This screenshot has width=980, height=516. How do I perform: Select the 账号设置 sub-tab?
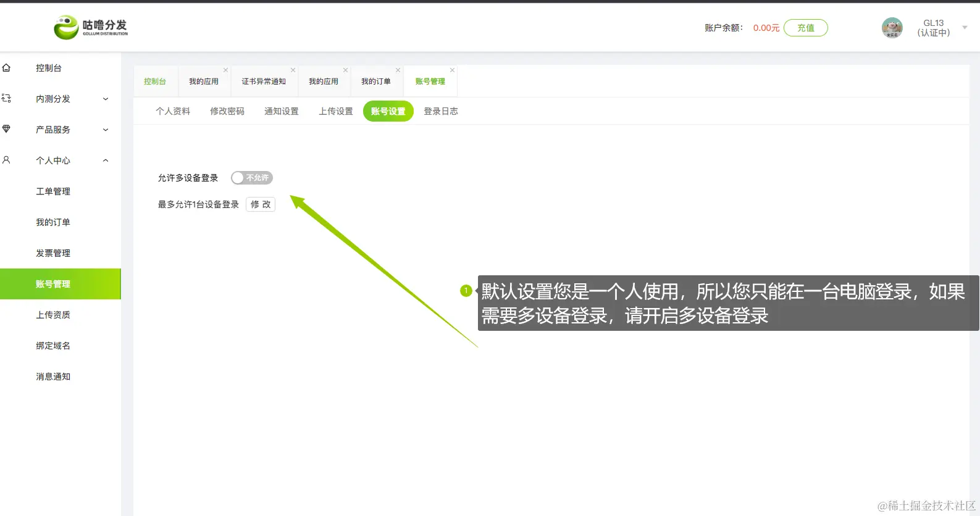pyautogui.click(x=388, y=111)
